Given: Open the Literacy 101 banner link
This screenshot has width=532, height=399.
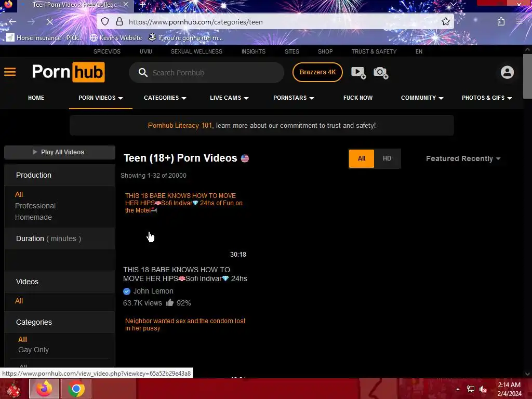Looking at the screenshot, I should [180, 126].
